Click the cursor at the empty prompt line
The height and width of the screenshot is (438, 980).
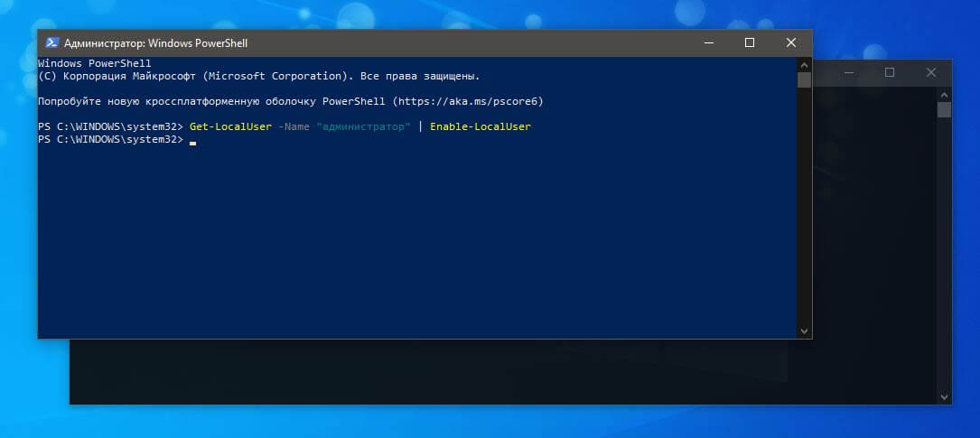click(192, 143)
